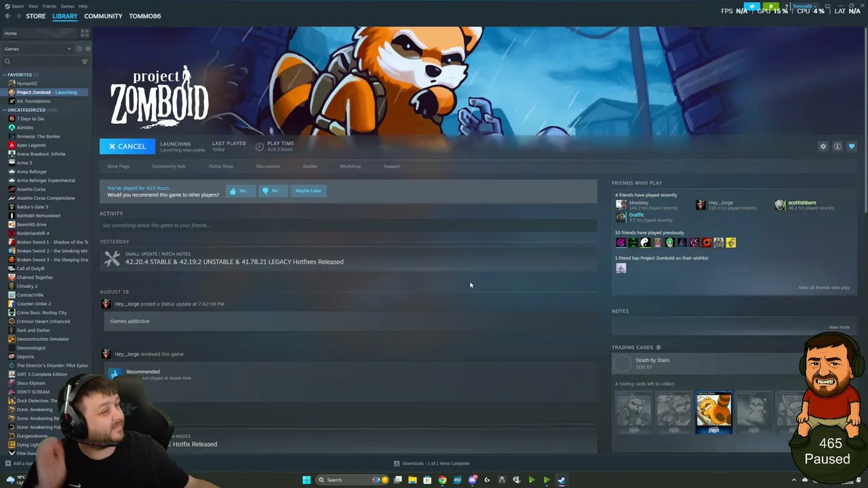Screen dimensions: 868x488
Task: Open game settings with the gear icon
Action: pos(823,146)
